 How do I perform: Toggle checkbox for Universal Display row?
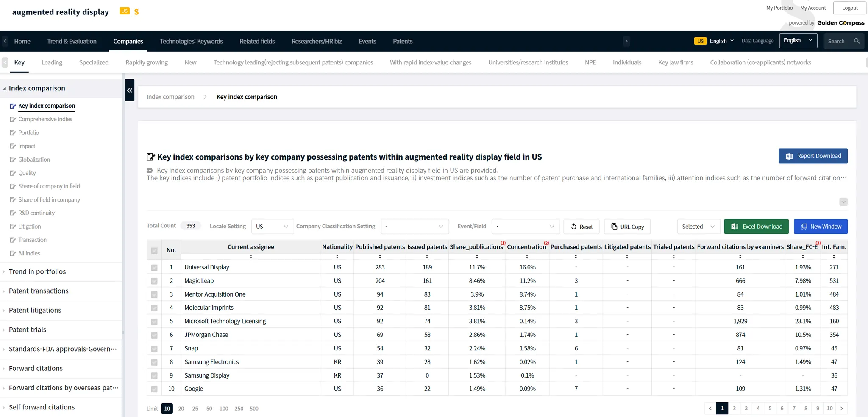tap(154, 268)
